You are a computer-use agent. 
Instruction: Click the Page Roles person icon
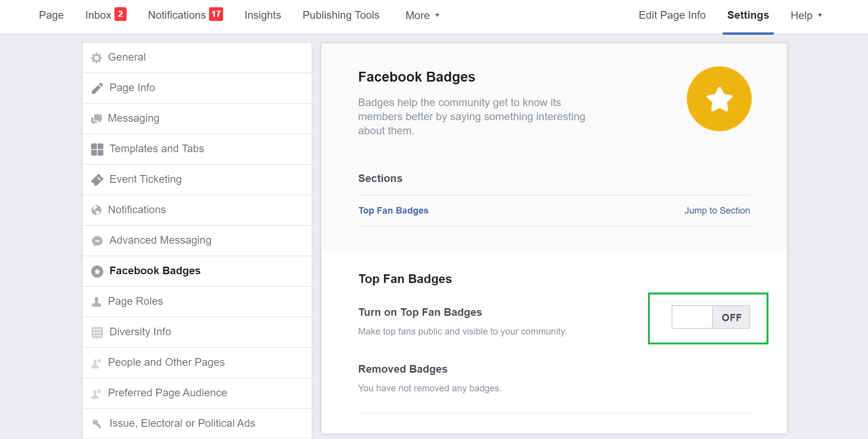pos(96,302)
